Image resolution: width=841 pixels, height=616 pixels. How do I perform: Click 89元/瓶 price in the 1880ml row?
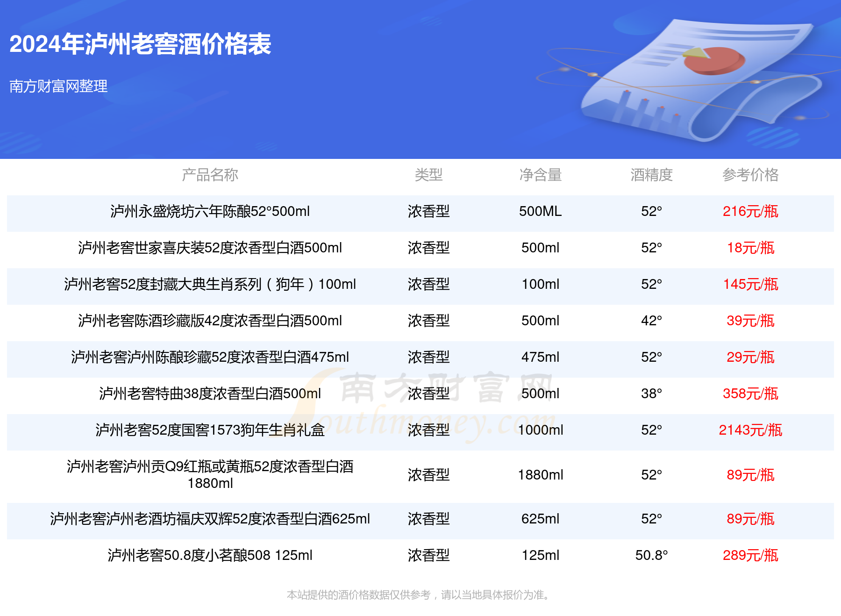pos(750,475)
